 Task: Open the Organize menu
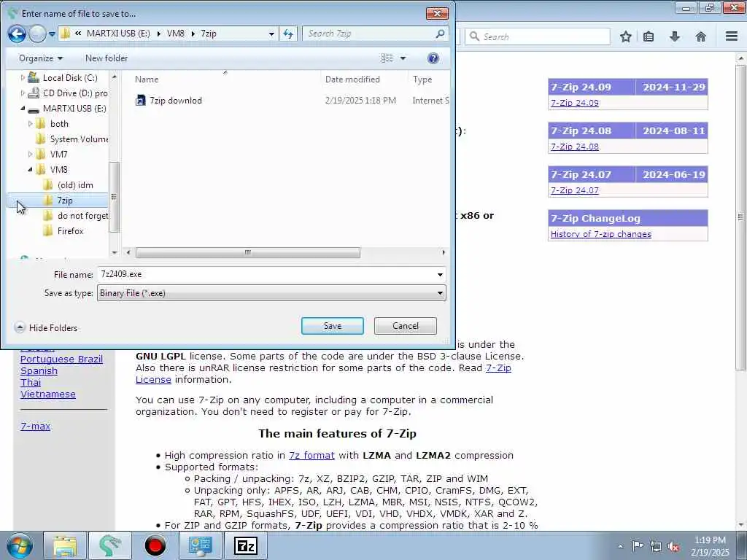coord(41,58)
